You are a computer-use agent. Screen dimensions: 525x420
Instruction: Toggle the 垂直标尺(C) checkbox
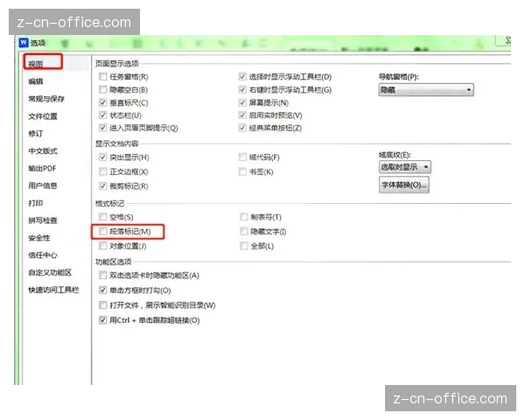pyautogui.click(x=102, y=102)
